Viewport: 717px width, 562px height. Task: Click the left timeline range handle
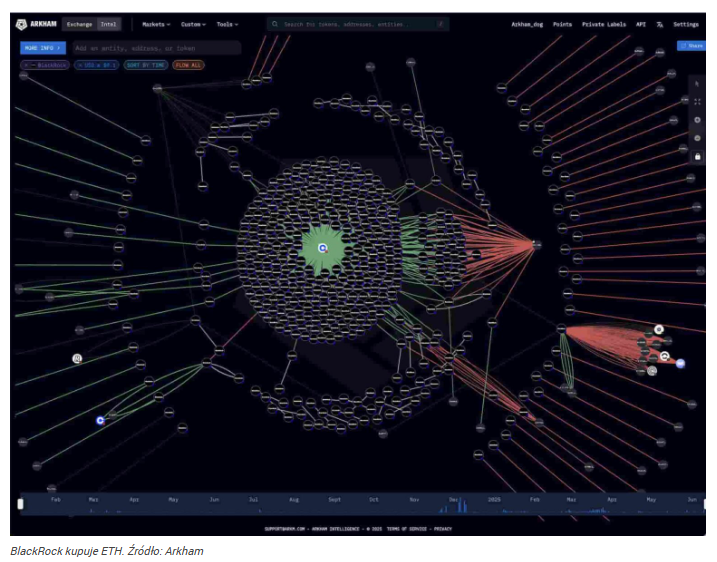click(21, 504)
